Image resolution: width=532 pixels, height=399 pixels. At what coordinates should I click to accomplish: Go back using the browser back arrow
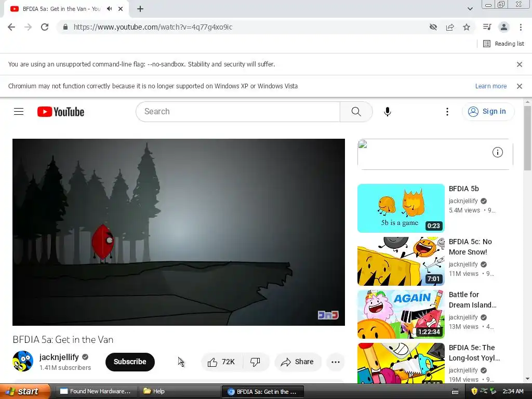[11, 27]
